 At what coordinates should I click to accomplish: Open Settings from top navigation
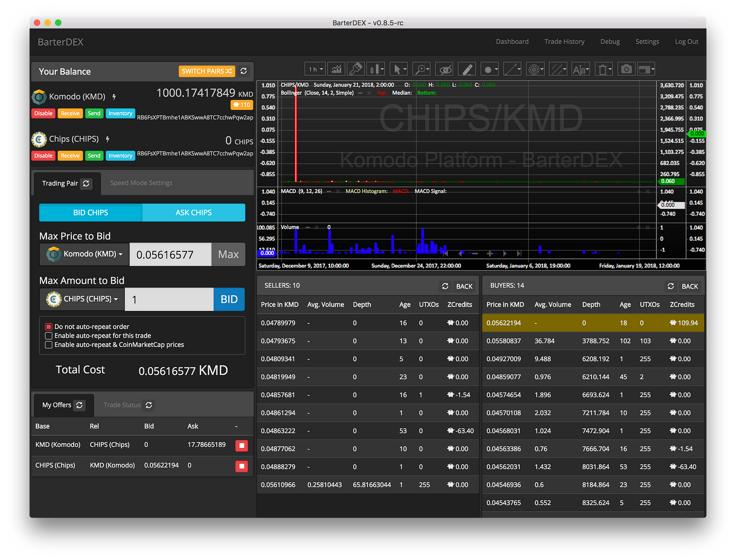pos(647,41)
